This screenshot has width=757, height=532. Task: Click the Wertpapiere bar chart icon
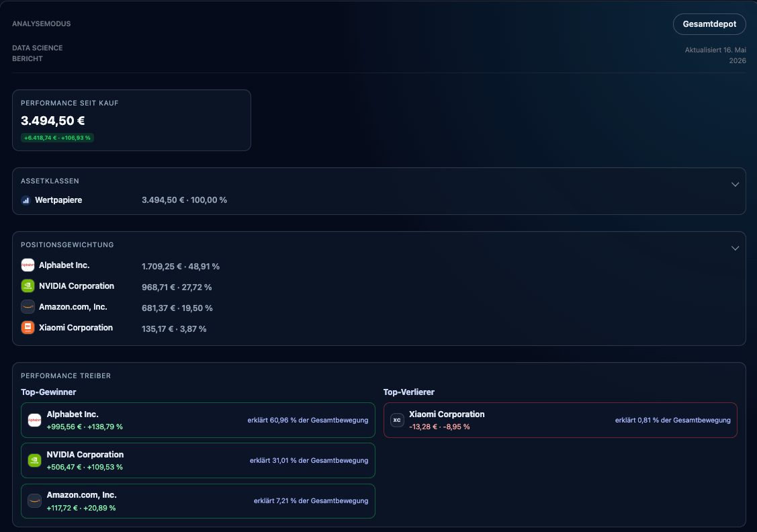26,200
